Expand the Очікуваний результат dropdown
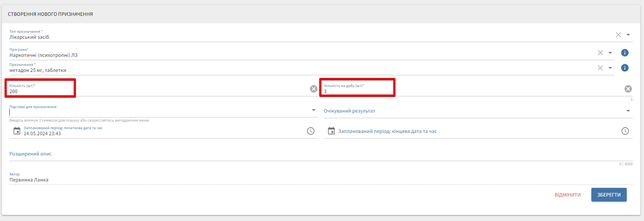The image size is (644, 221). click(x=628, y=111)
